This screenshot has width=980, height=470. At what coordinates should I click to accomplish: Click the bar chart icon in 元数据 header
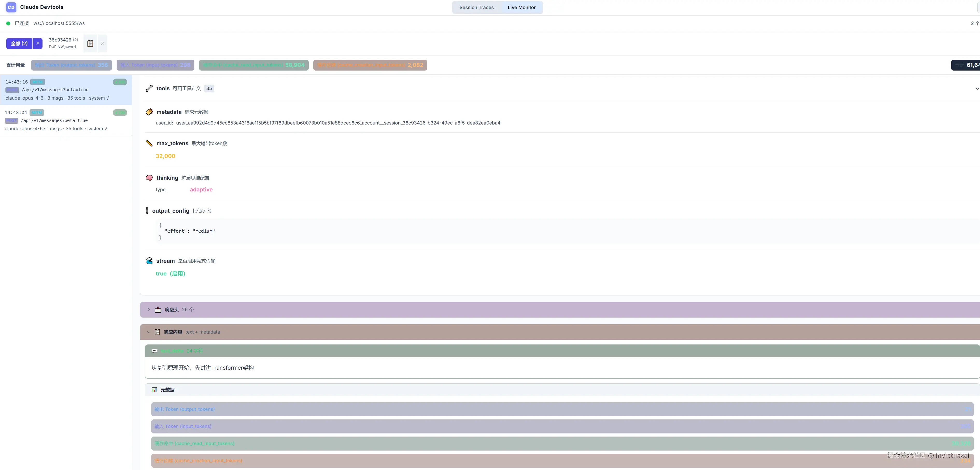(154, 390)
